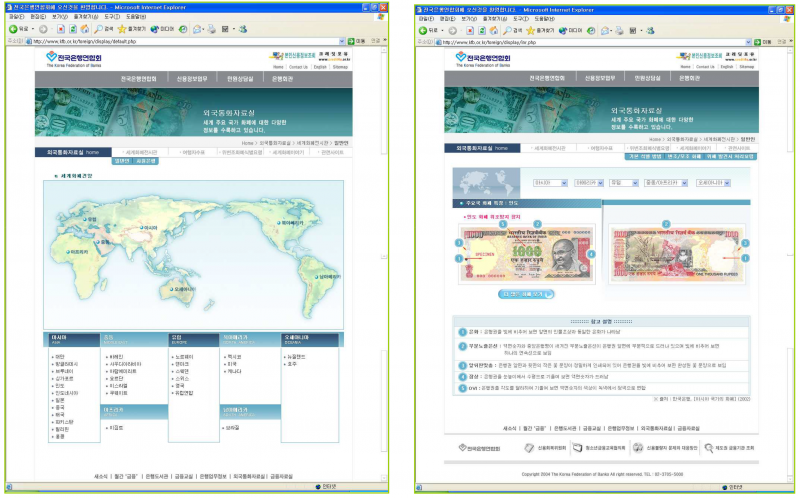Open the 도구(T) menu in the left window
This screenshot has width=800, height=498.
coord(112,17)
